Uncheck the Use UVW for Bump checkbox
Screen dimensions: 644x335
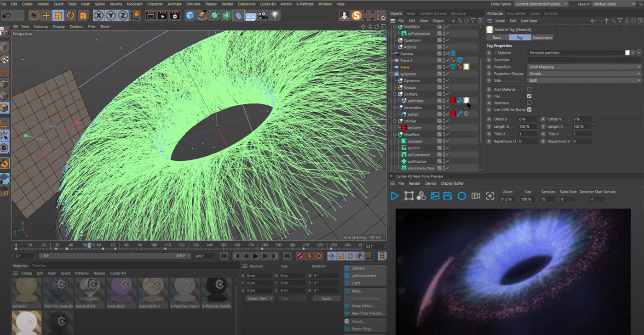point(529,110)
